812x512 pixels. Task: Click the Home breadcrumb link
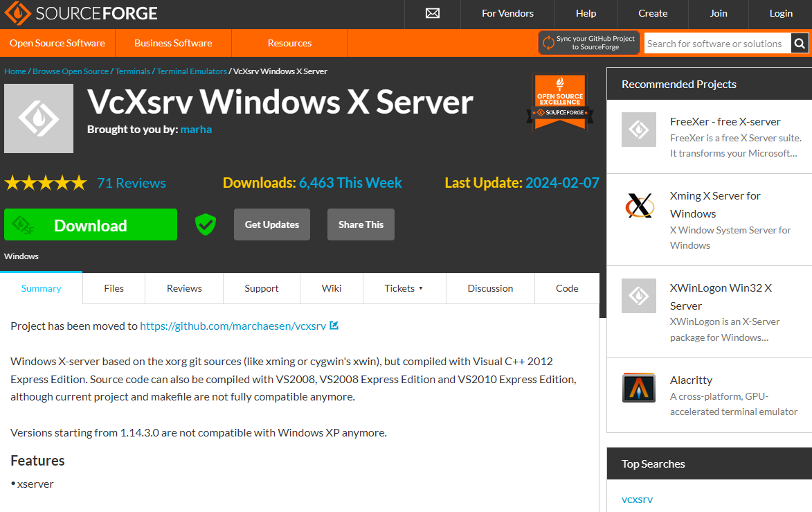(15, 71)
